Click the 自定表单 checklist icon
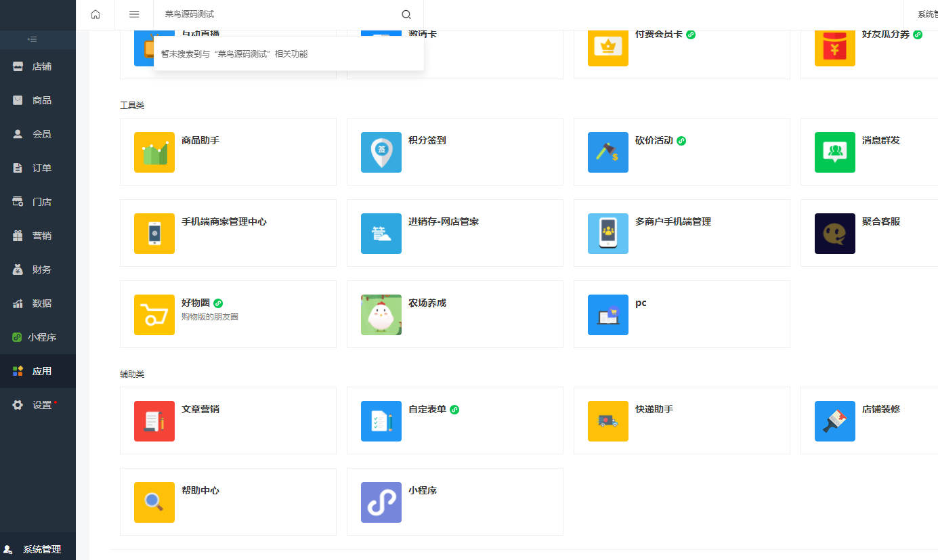This screenshot has height=560, width=938. pos(381,421)
